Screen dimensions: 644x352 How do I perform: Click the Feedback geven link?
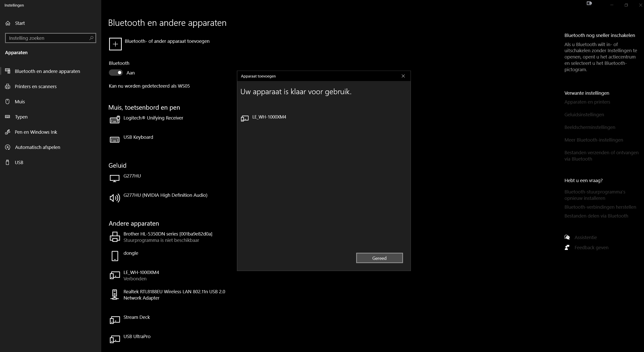pyautogui.click(x=591, y=247)
